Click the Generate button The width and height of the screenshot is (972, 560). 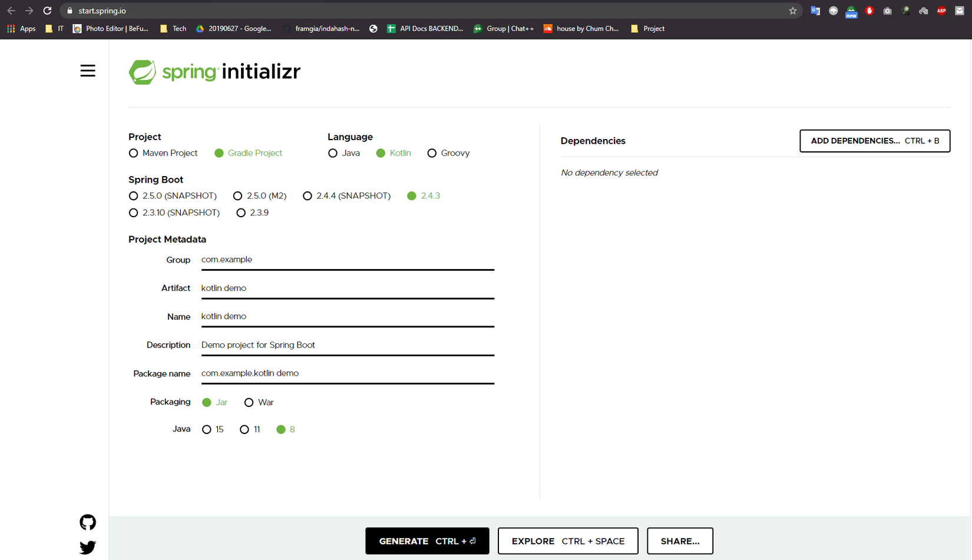coord(427,541)
